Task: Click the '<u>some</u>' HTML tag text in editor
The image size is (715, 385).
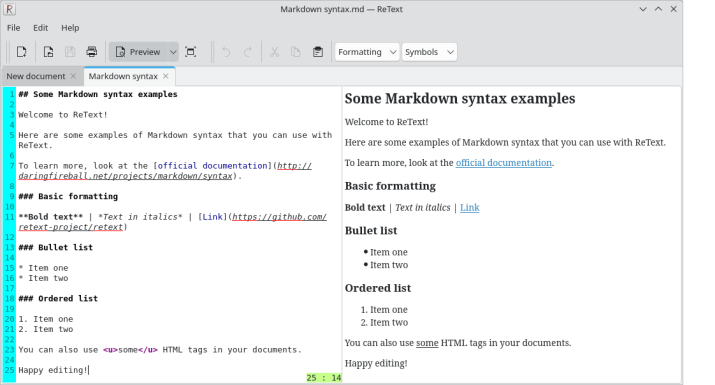Action: click(x=130, y=350)
